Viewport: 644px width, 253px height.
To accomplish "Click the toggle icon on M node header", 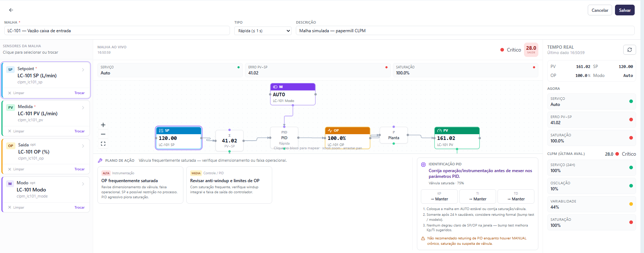I will [x=275, y=87].
